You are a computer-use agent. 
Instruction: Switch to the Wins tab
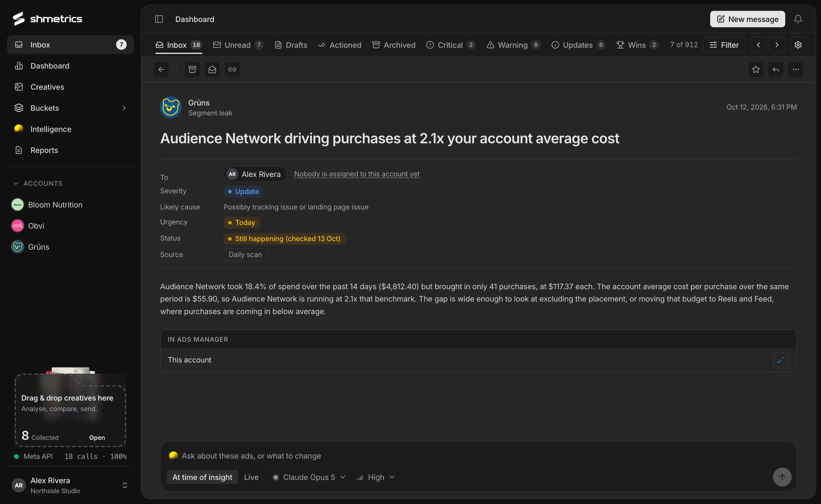coord(637,45)
